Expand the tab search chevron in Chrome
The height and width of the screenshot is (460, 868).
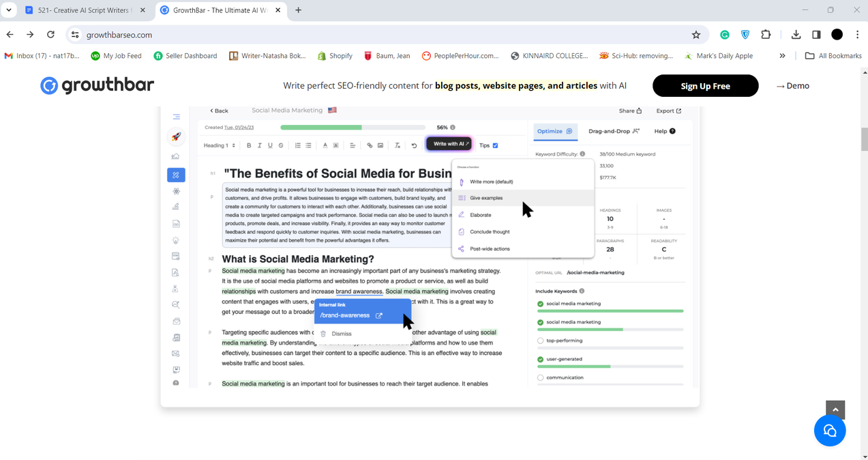[9, 10]
